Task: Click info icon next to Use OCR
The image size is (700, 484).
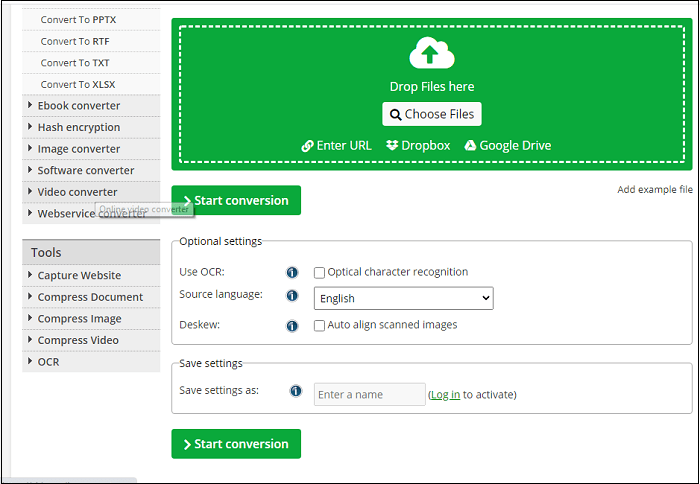Action: 293,272
